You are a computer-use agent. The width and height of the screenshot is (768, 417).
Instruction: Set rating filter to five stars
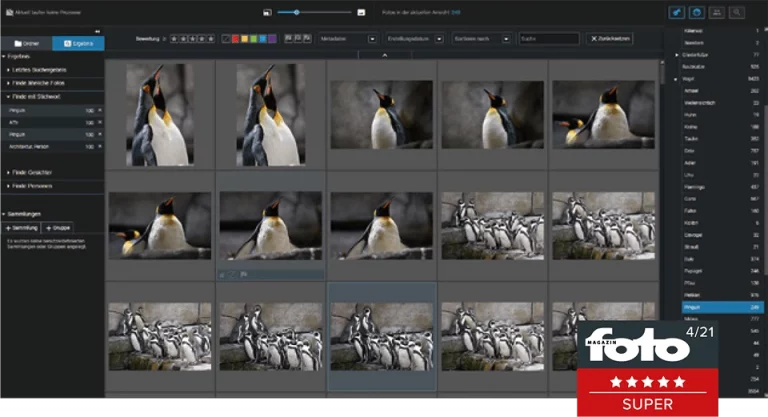pyautogui.click(x=210, y=38)
